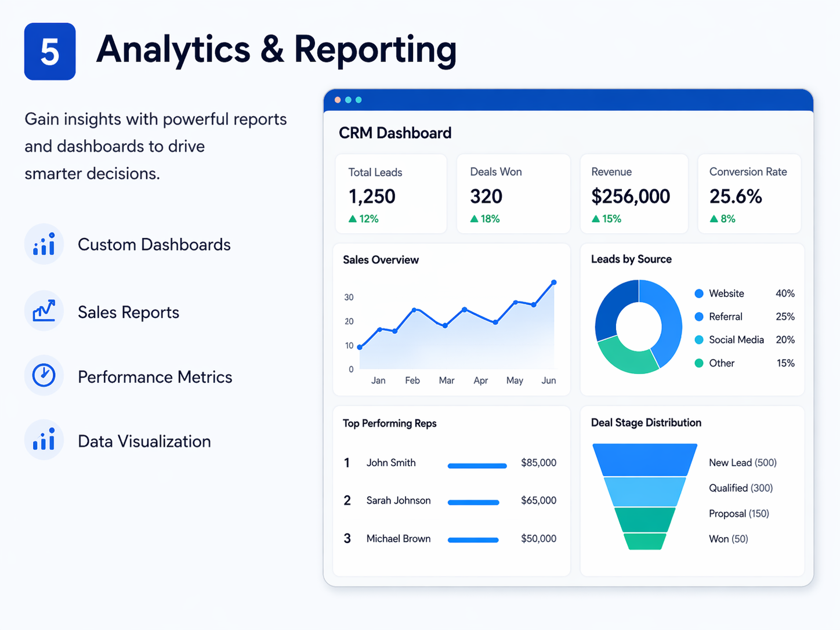Click the Leads by Source title
This screenshot has height=630, width=840.
pos(631,259)
